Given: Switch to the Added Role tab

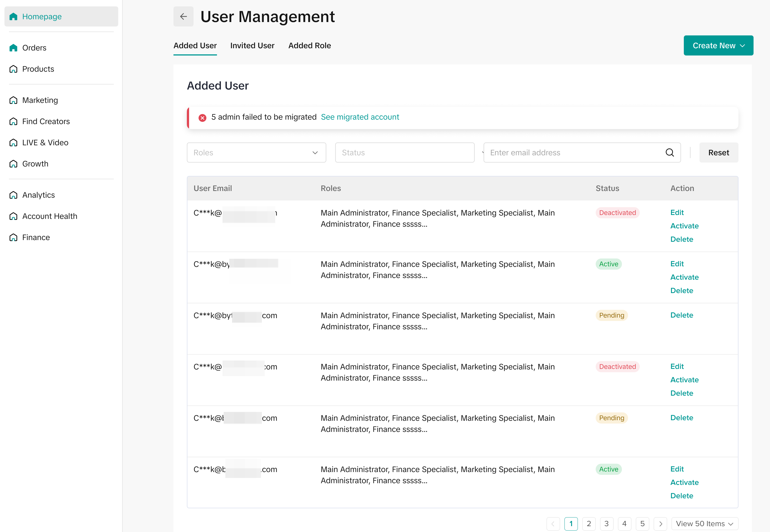Looking at the screenshot, I should point(309,46).
